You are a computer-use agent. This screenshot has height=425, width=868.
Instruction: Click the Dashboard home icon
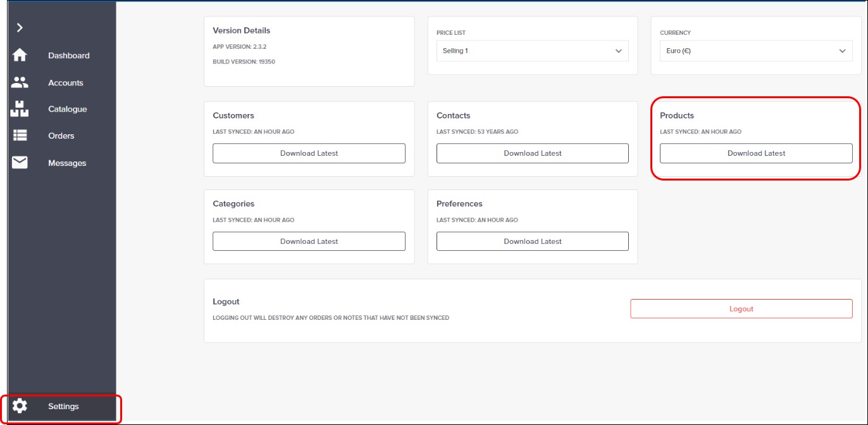(x=20, y=55)
